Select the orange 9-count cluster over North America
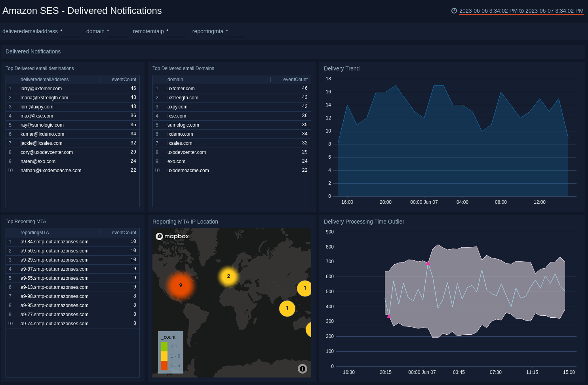The width and height of the screenshot is (588, 385). [x=181, y=285]
